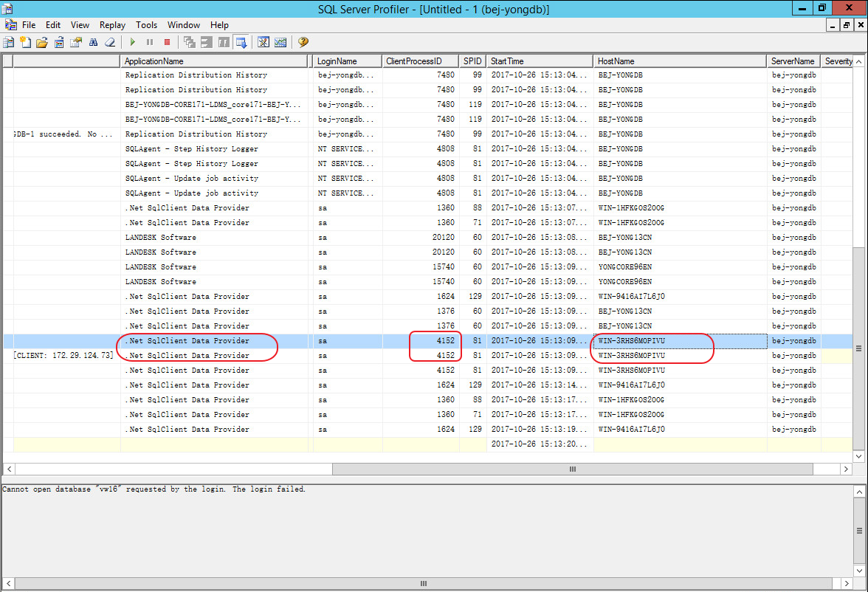Open the trace Properties
The width and height of the screenshot is (868, 592).
(76, 42)
